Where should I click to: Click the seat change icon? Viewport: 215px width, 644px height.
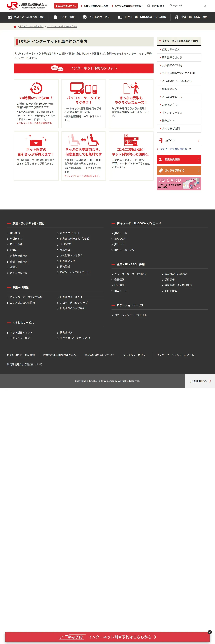click(x=84, y=140)
